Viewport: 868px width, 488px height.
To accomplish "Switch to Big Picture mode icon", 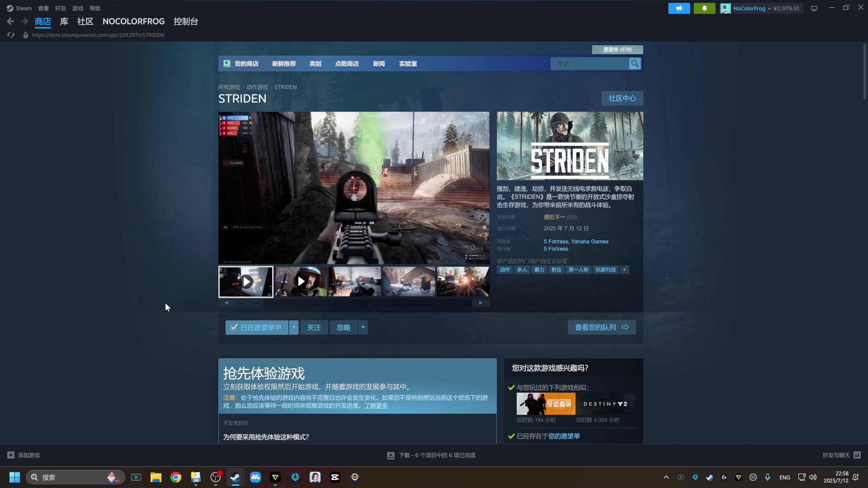I will click(x=814, y=8).
